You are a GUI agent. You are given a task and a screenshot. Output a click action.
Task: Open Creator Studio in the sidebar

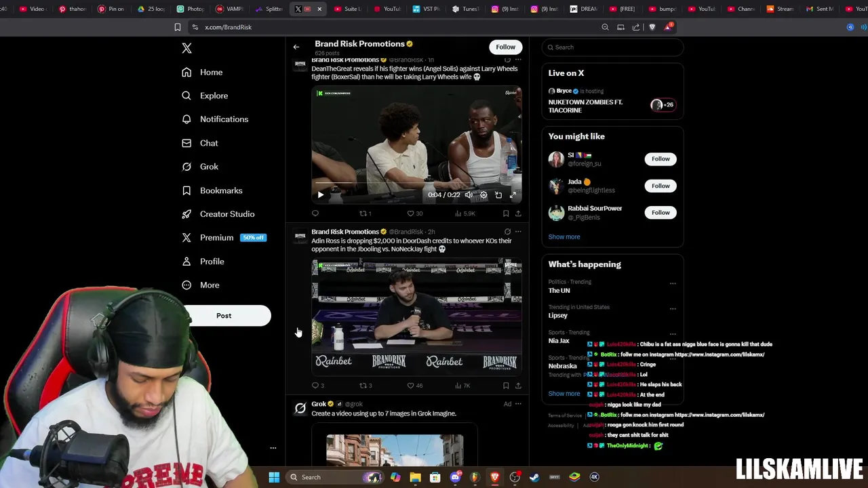coord(218,214)
